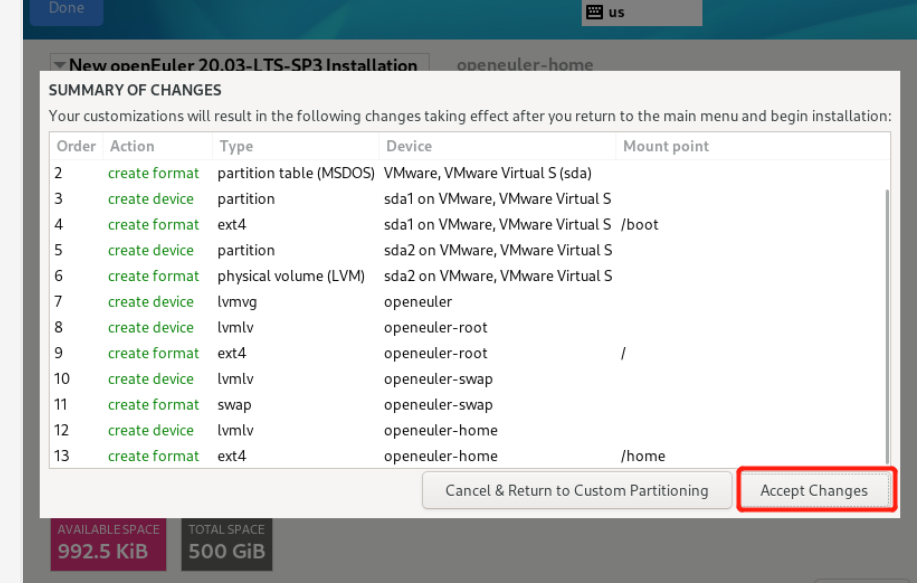Click Cancel & Return to Custom Partitioning
This screenshot has width=917, height=583.
click(577, 490)
